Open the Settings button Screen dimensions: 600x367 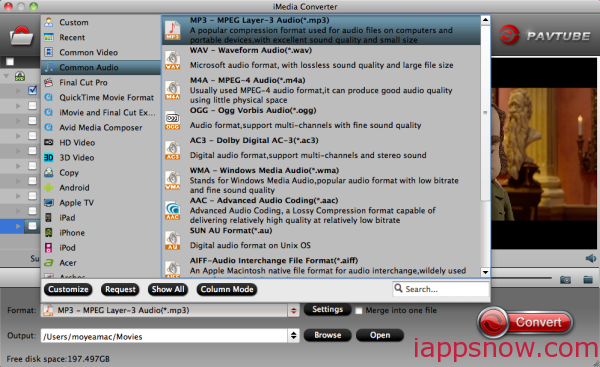[328, 309]
